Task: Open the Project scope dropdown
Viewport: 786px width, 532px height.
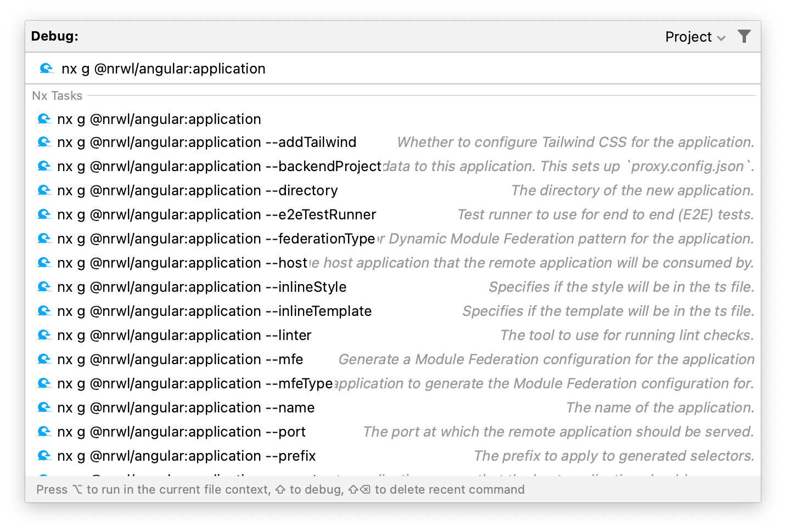Action: (x=695, y=37)
